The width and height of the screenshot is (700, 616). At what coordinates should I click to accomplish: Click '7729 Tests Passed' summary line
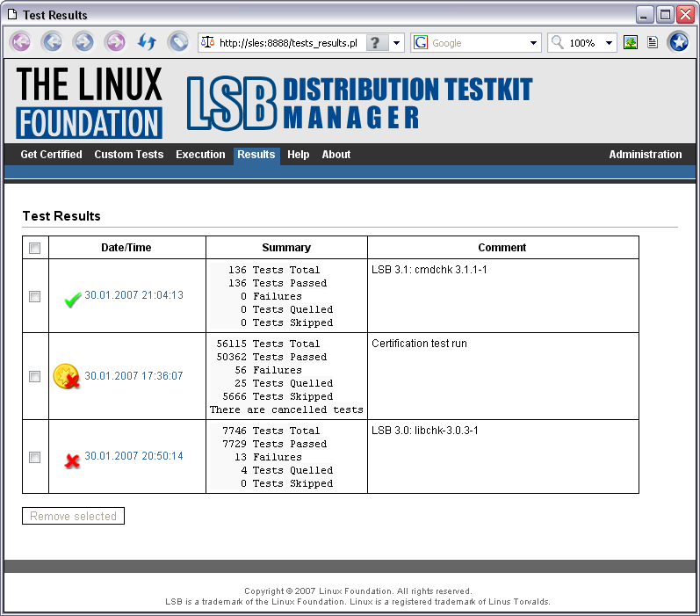click(x=275, y=444)
